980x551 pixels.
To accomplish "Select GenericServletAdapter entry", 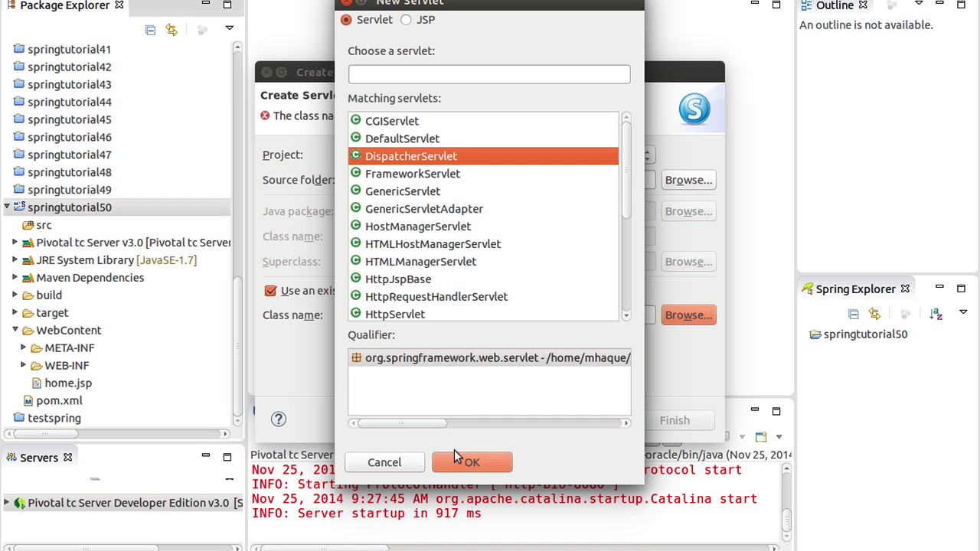I will coord(483,209).
